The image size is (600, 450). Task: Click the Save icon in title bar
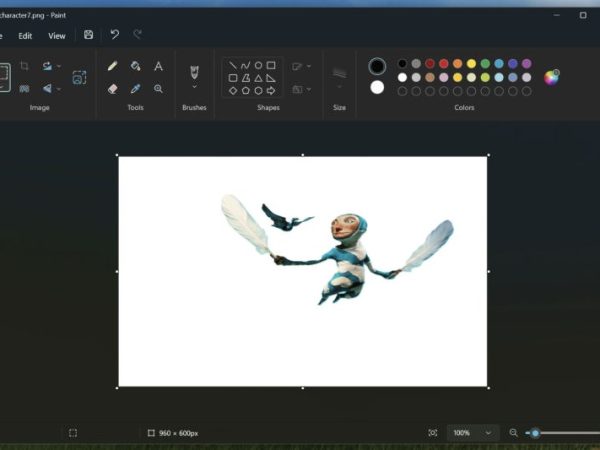[88, 35]
